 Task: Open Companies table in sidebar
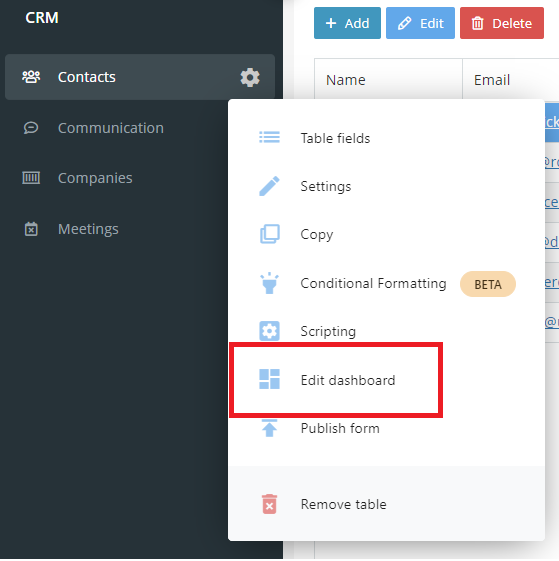[x=95, y=178]
